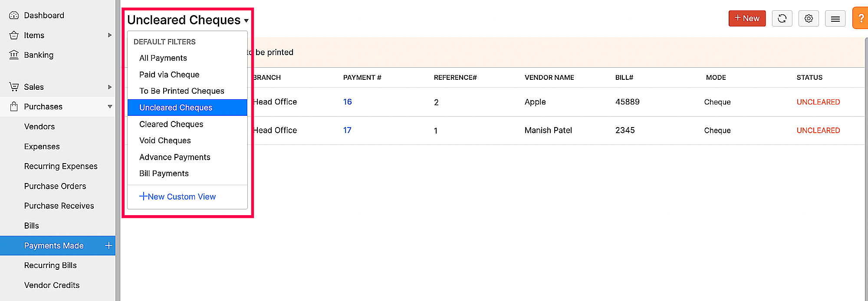The image size is (868, 301).
Task: Open the orange help button
Action: (x=861, y=18)
